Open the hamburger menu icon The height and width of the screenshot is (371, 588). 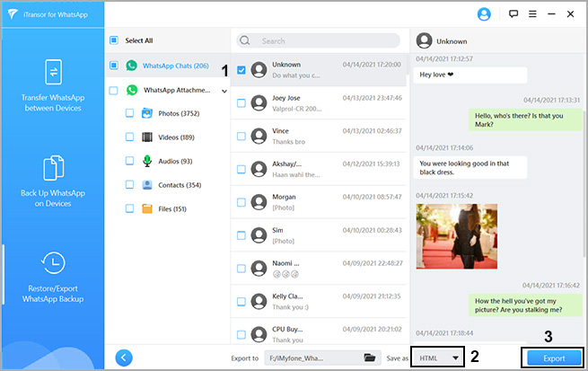[x=532, y=14]
